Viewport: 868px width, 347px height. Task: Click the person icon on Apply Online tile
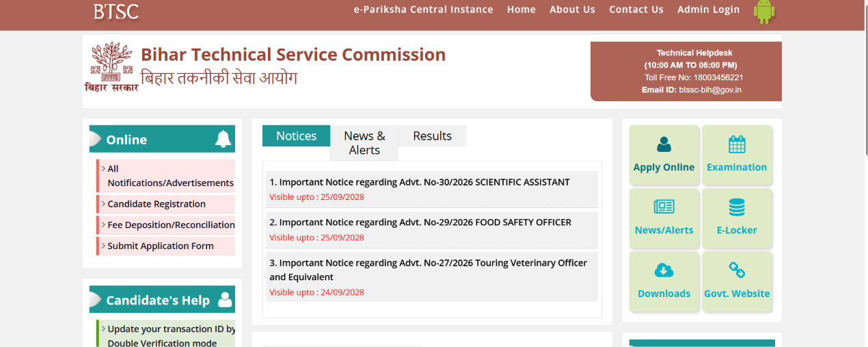(664, 144)
